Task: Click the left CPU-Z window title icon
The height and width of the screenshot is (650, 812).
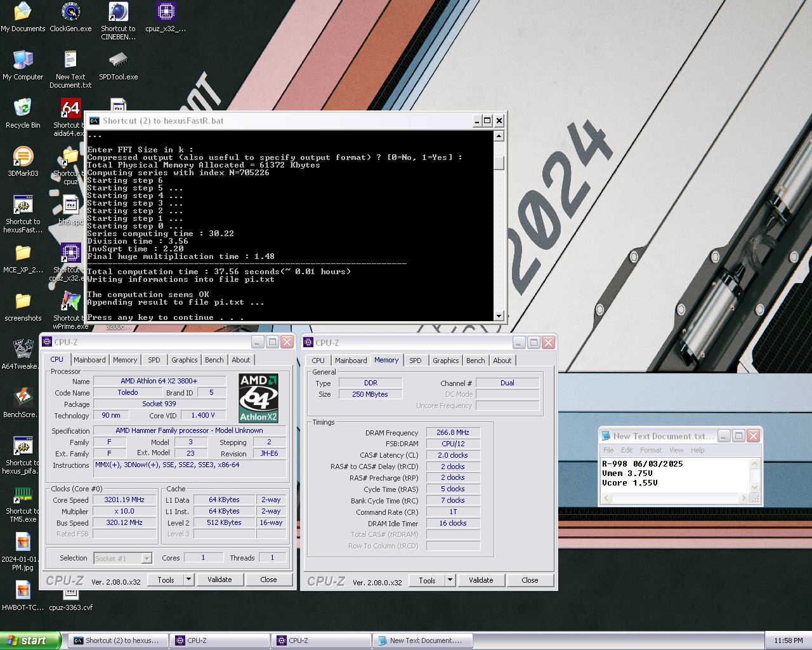Action: point(47,342)
